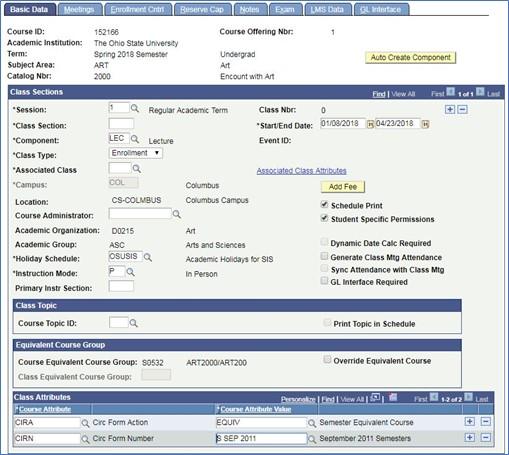Open lookup for CIRA course attribute
Screen dimensions: 509x455
[x=85, y=423]
